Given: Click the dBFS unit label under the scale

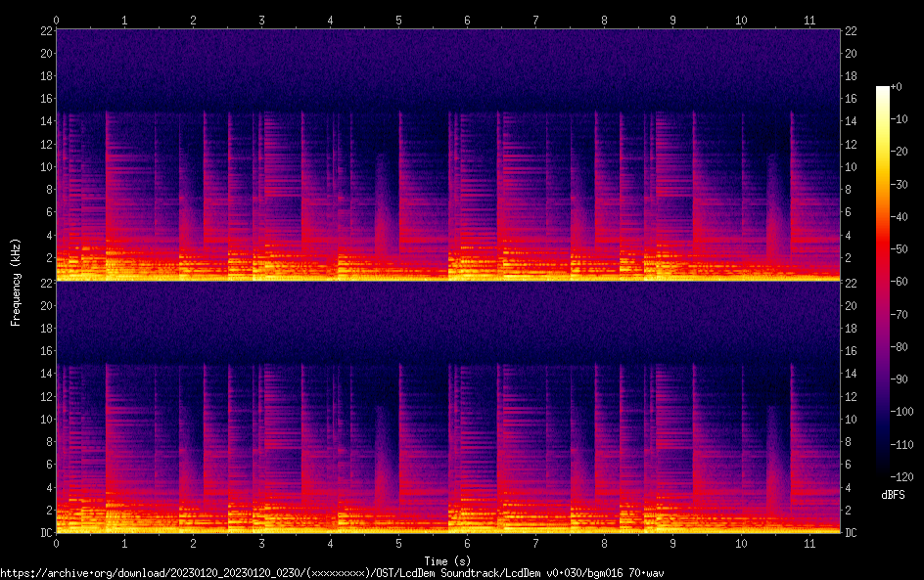Looking at the screenshot, I should [x=893, y=496].
